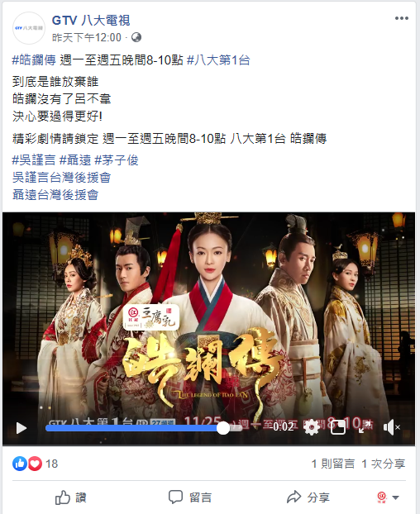The height and width of the screenshot is (514, 420).
Task: Click the blue like reaction icon
Action: [20, 464]
